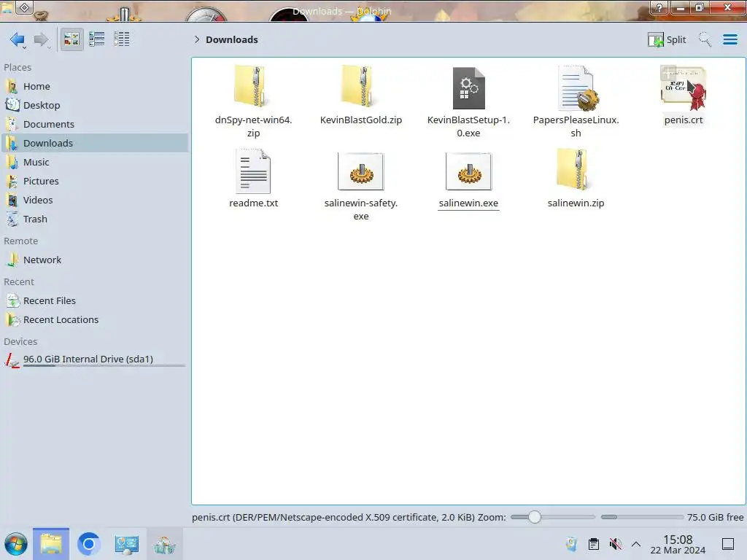The width and height of the screenshot is (747, 560).
Task: Select salinewin-safety.exe icon
Action: pyautogui.click(x=360, y=171)
